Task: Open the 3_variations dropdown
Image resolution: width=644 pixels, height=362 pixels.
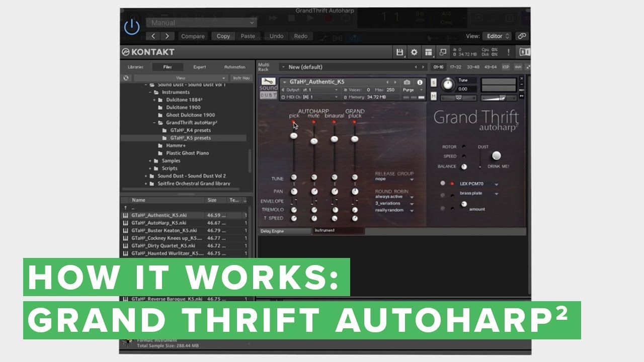Action: (394, 204)
